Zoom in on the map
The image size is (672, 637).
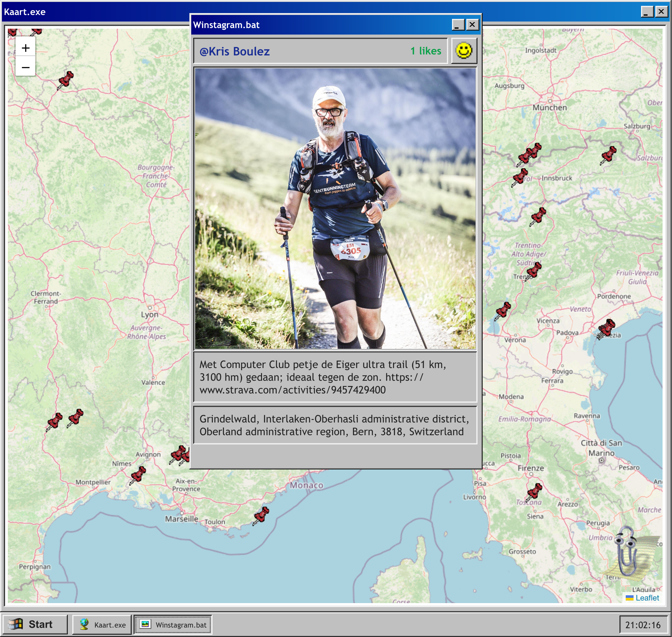pyautogui.click(x=25, y=48)
